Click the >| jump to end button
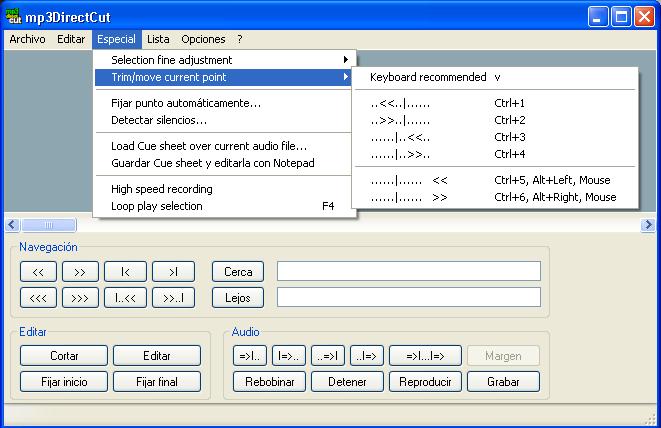The height and width of the screenshot is (428, 661). coord(173,272)
